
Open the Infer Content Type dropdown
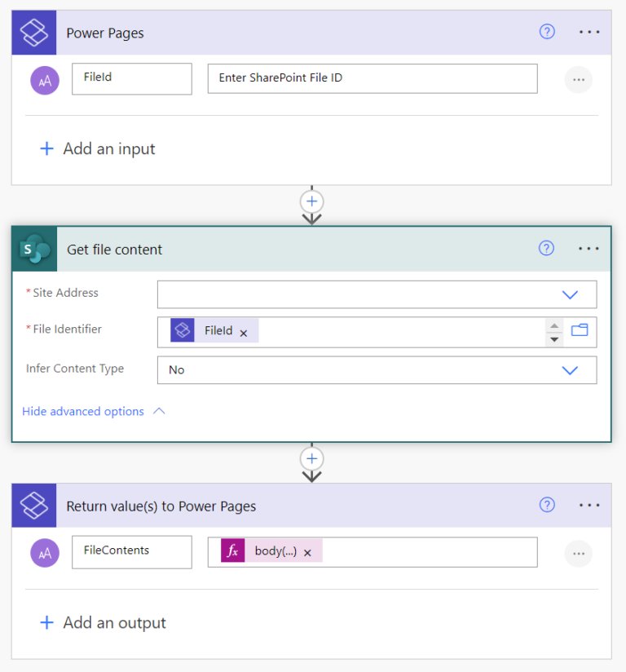tap(570, 369)
